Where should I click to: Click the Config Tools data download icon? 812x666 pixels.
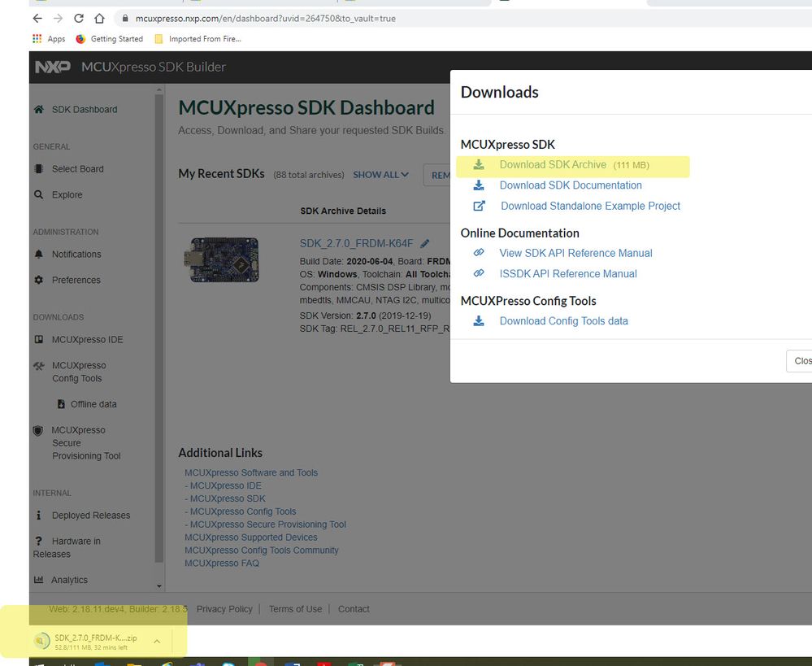coord(479,321)
